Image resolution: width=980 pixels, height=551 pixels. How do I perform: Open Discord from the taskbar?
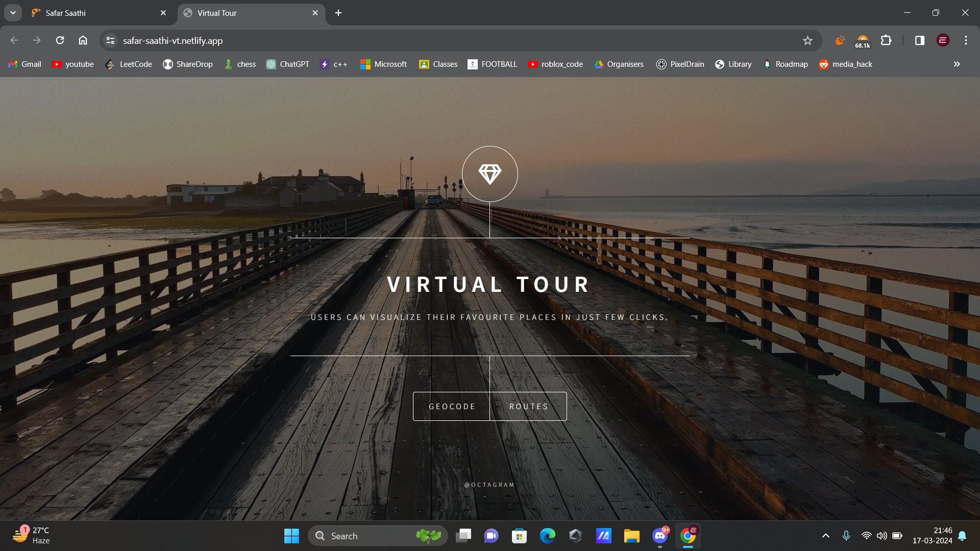pos(660,536)
